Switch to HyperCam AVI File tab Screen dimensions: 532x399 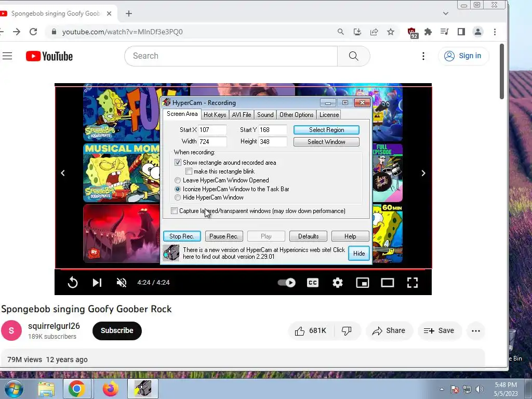242,115
